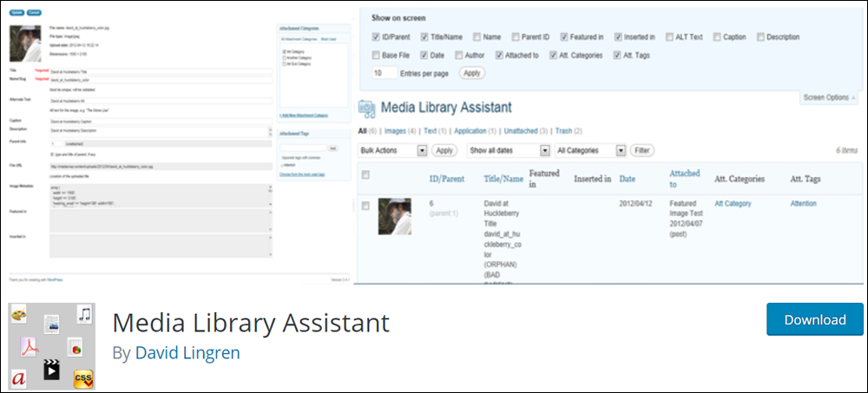The width and height of the screenshot is (868, 393).
Task: Click the Entries per page input field
Action: coord(385,73)
